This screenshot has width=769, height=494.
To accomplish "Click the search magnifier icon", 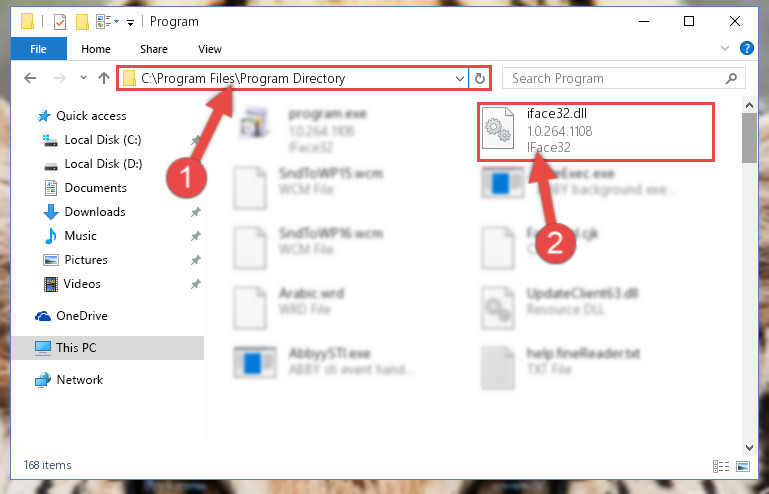I will click(x=731, y=78).
